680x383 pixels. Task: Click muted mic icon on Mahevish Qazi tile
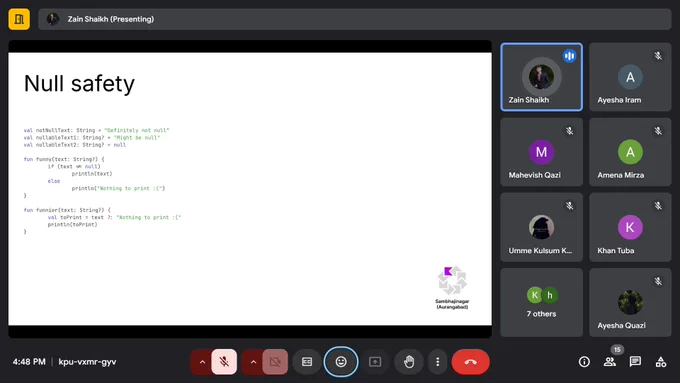569,131
